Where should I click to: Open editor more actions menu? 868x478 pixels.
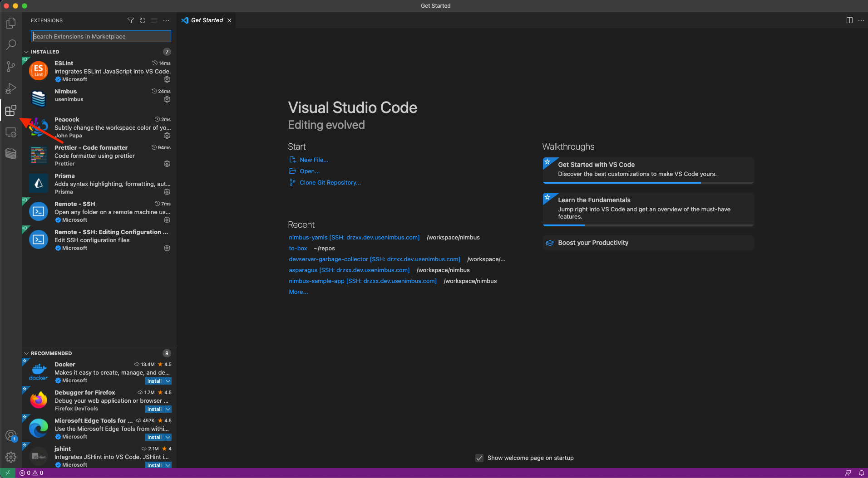point(861,20)
